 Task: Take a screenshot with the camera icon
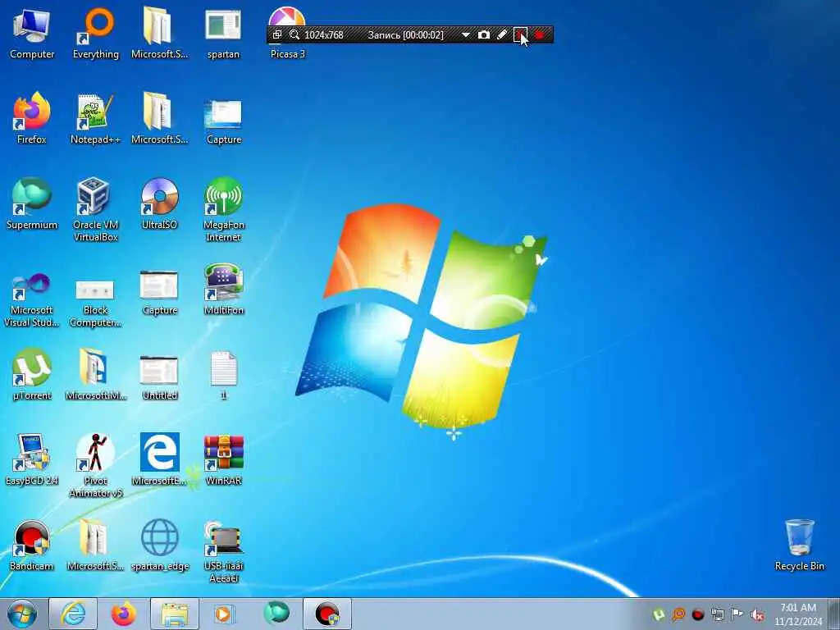[x=484, y=34]
